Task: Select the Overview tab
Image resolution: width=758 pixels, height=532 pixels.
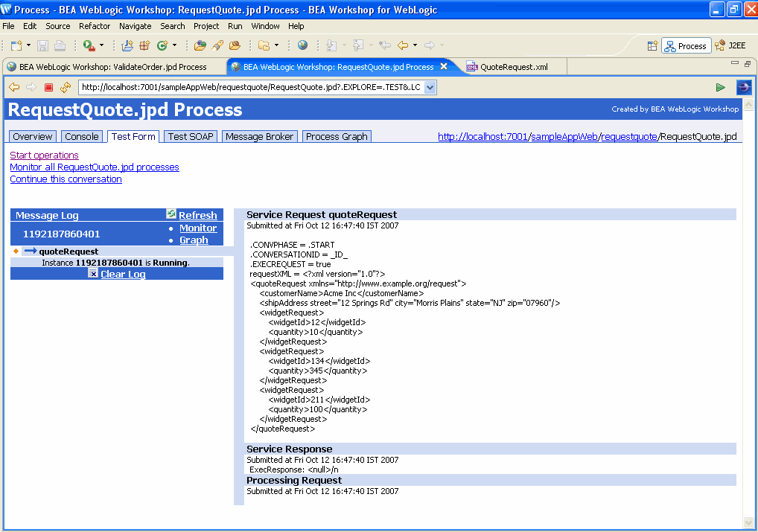Action: click(33, 137)
